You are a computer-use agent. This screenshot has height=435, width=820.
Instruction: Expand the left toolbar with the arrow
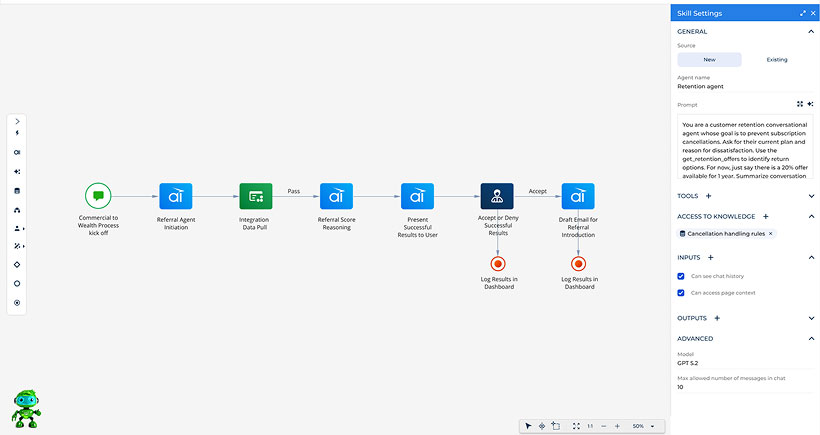[x=17, y=121]
